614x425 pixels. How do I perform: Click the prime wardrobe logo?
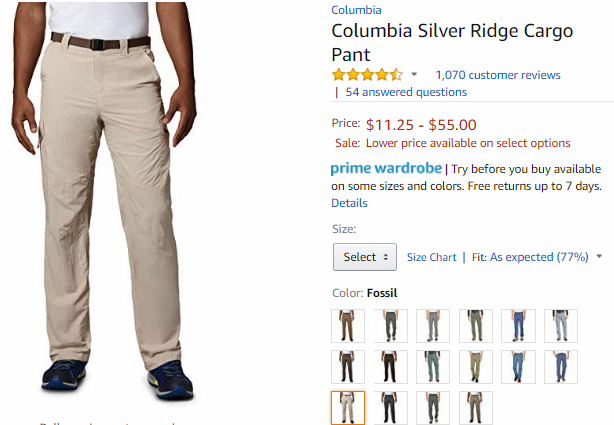tap(386, 168)
